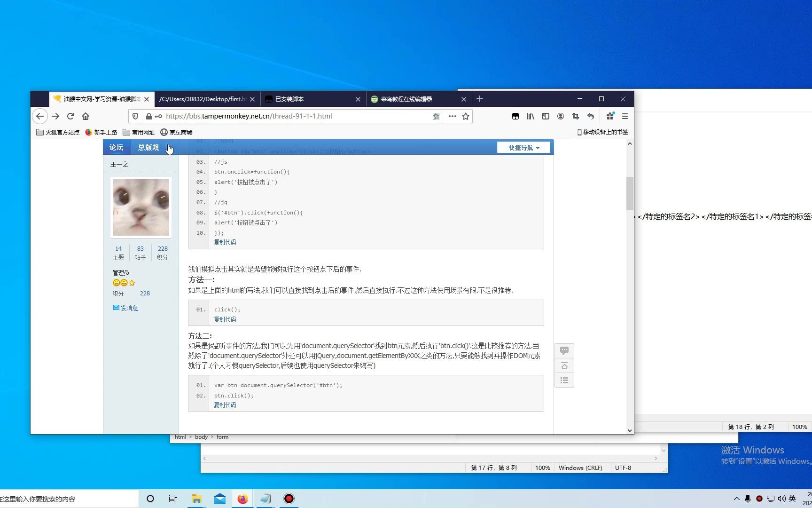Open thread list floating icon
The image size is (812, 508).
(564, 380)
